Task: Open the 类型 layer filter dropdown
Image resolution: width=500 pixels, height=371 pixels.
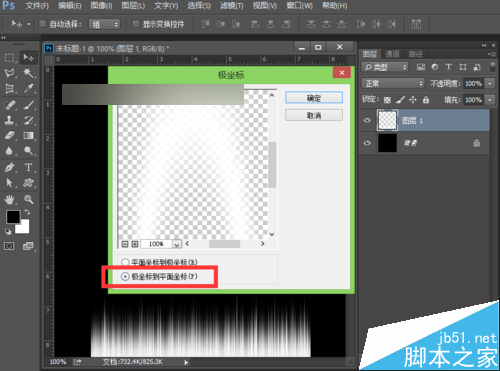Action: click(385, 67)
